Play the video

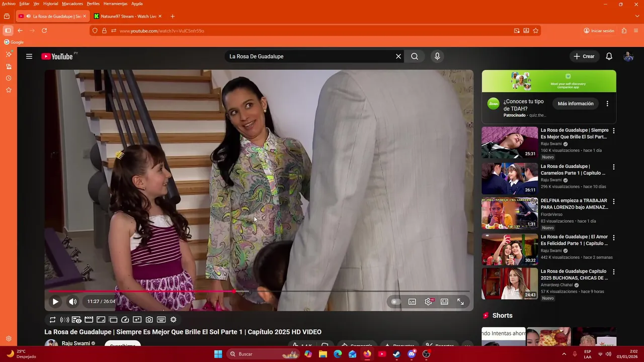55,302
